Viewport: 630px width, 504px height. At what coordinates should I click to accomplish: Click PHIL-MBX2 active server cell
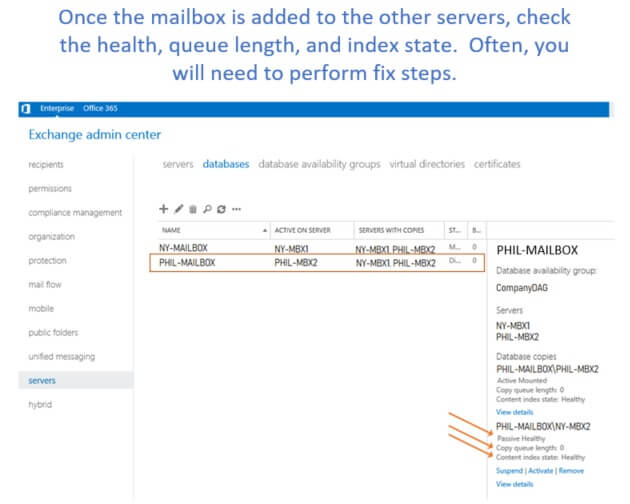tap(296, 263)
